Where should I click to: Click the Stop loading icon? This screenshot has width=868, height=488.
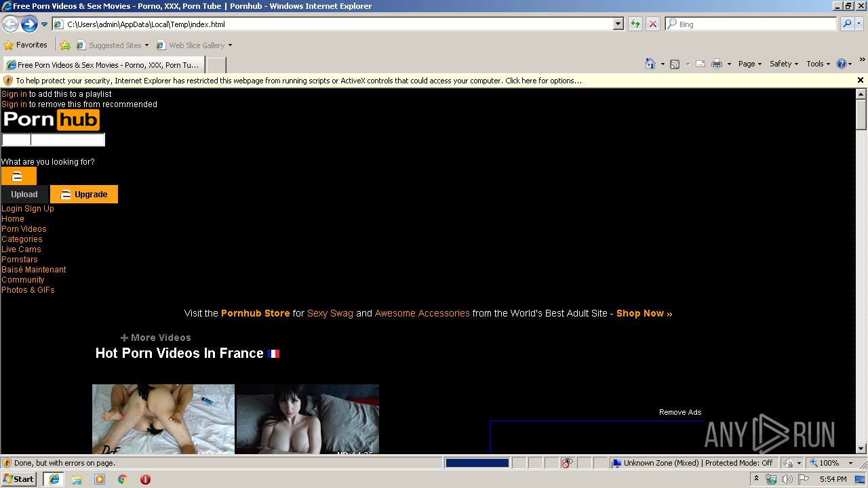coord(653,24)
